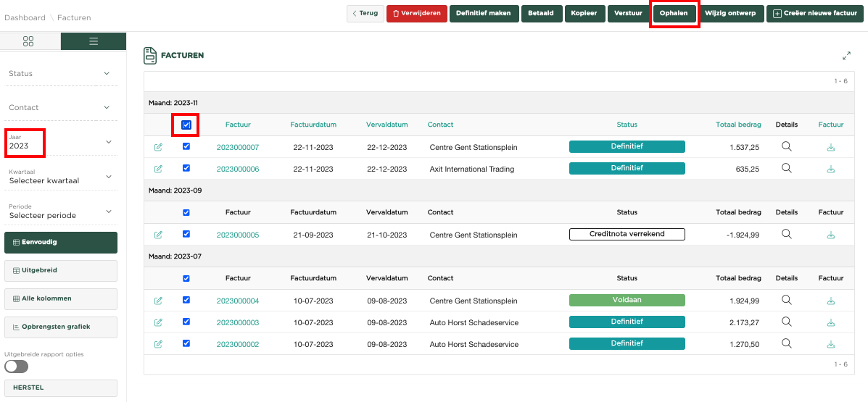Sort table by Totaal bedrag column header

pyautogui.click(x=738, y=125)
